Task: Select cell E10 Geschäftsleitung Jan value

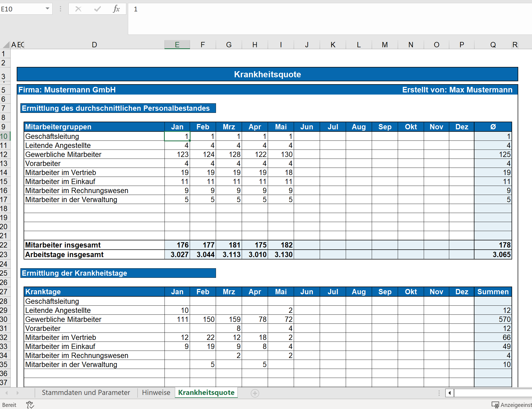Action: [x=177, y=136]
